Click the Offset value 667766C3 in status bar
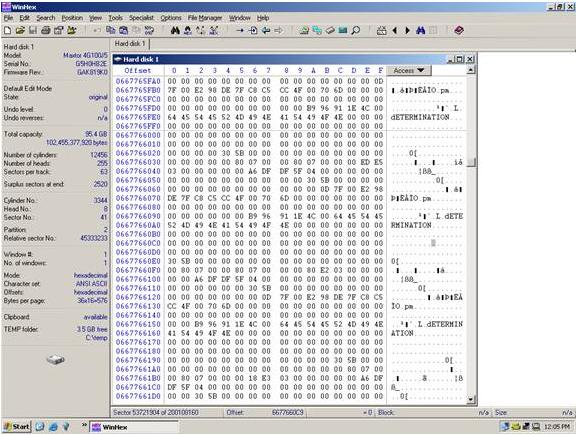Image resolution: width=577 pixels, height=435 pixels. click(x=287, y=413)
